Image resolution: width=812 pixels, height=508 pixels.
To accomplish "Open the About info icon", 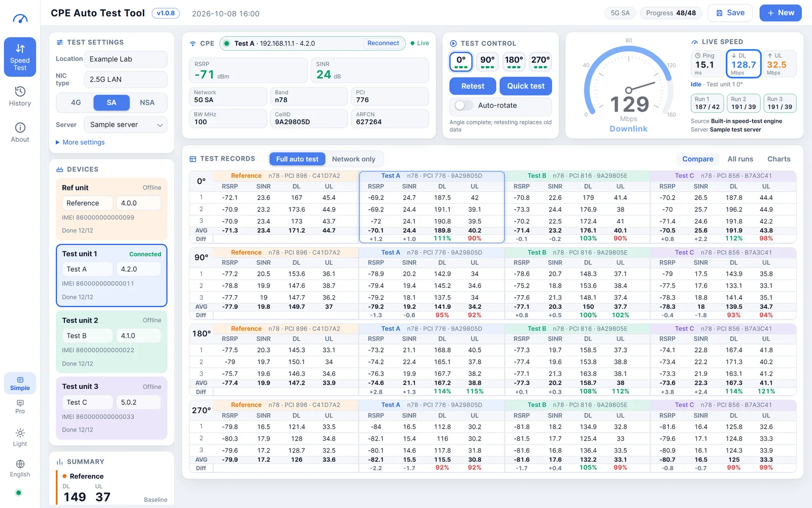I will coord(20,132).
